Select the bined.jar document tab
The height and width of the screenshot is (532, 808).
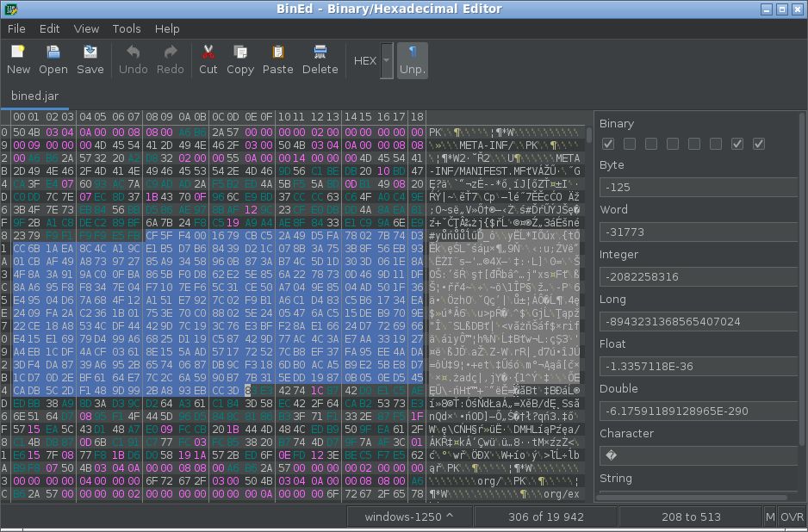[x=35, y=97]
